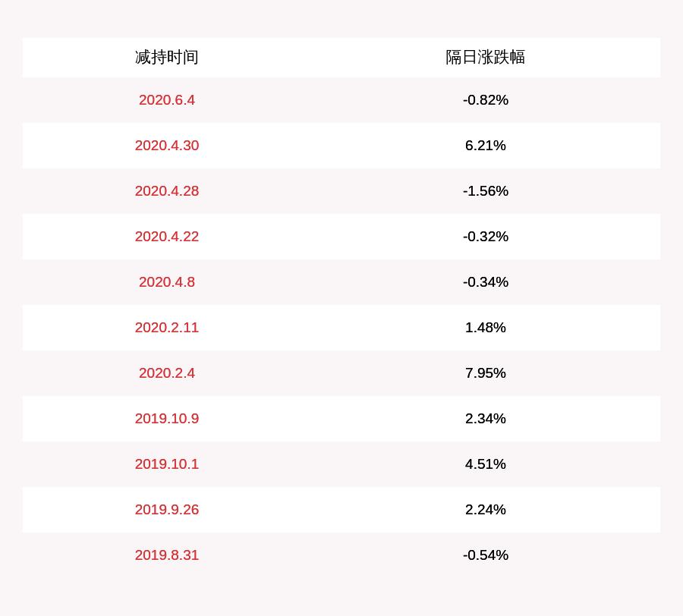Screen dimensions: 683x616
Task: Click the -0.82% change value
Action: tap(486, 100)
